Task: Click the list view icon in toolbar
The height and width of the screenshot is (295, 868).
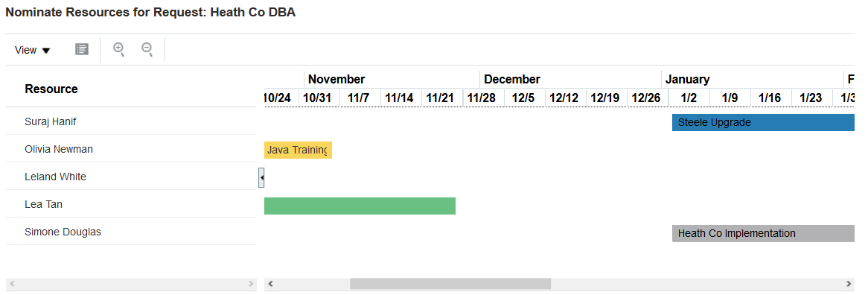Action: tap(82, 49)
